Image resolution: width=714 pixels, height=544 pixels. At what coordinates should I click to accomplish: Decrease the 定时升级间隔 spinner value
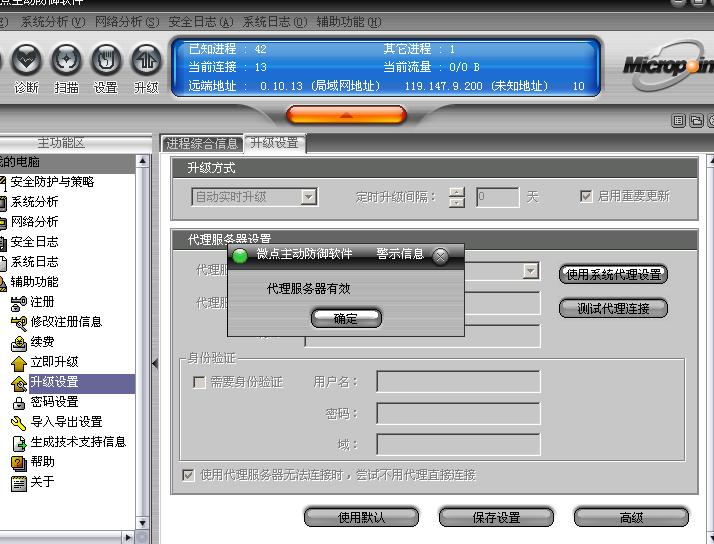point(457,203)
